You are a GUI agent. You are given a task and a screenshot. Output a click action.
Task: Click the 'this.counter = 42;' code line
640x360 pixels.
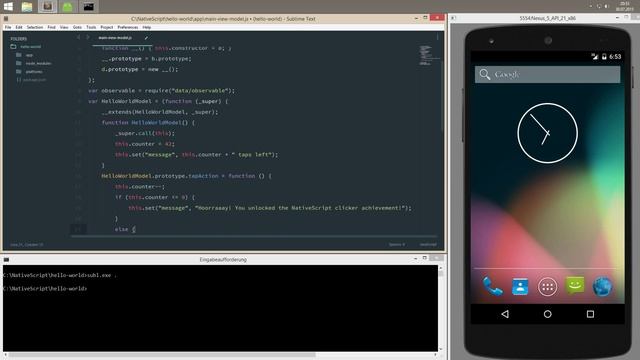[145, 144]
